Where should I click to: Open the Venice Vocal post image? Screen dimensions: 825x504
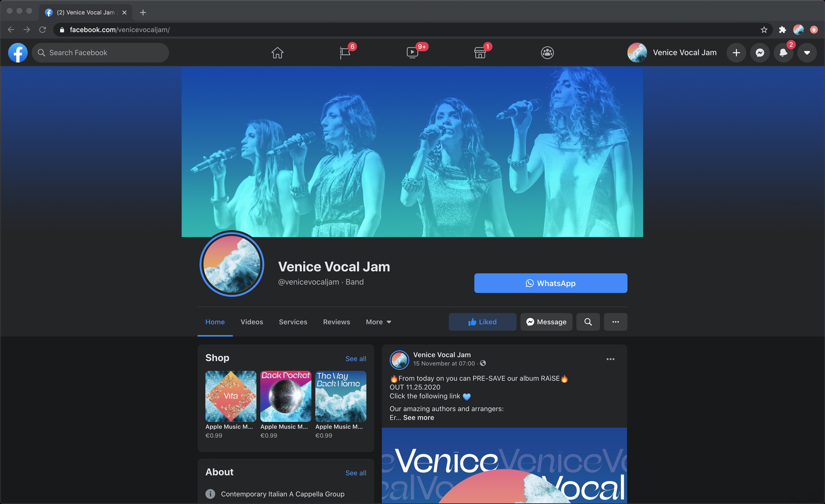point(504,466)
